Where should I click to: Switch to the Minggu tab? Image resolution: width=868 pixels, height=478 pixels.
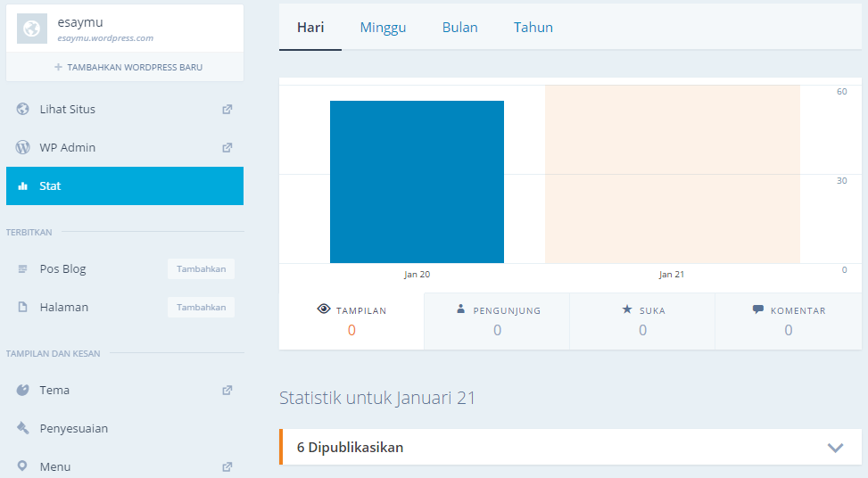(x=383, y=27)
